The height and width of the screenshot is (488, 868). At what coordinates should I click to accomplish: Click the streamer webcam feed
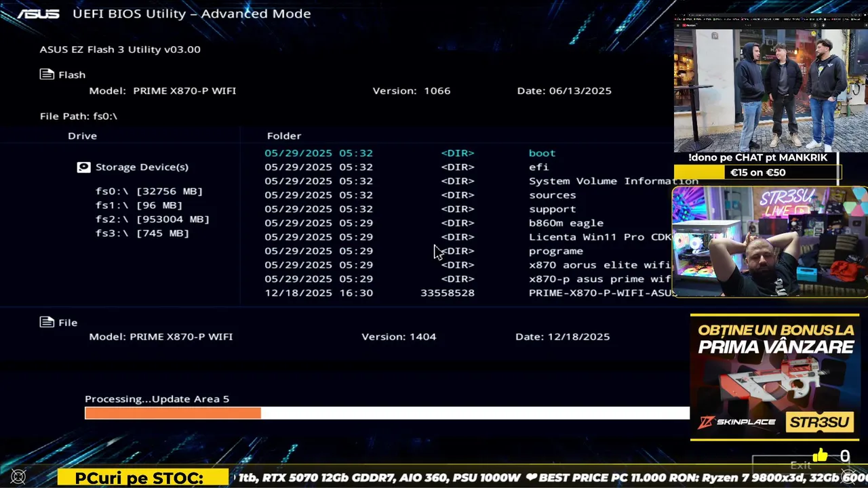pos(770,242)
